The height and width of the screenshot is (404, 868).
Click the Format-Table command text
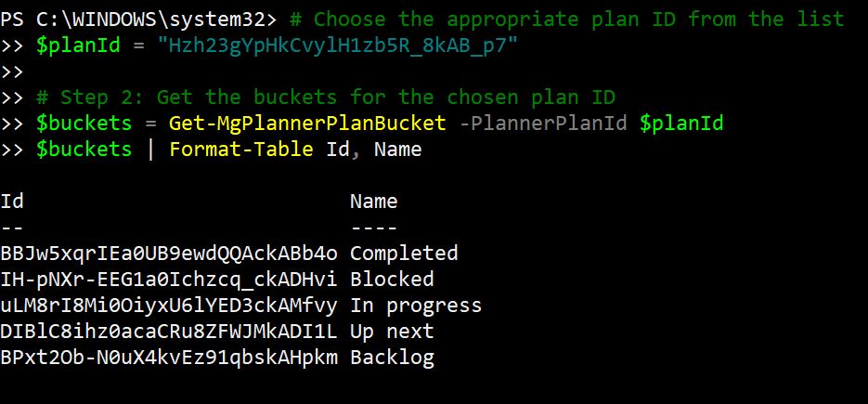coord(240,149)
